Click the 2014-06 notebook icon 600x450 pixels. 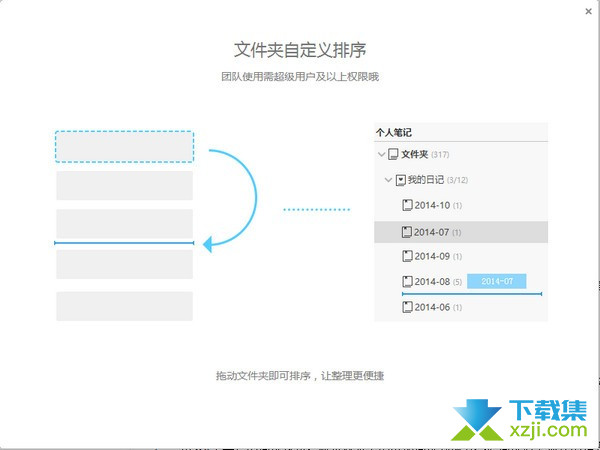tap(407, 307)
